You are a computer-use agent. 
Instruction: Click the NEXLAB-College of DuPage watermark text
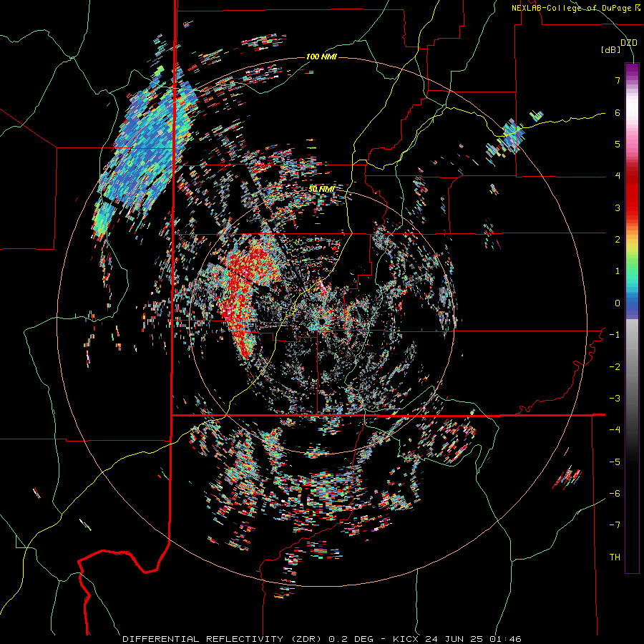pyautogui.click(x=575, y=8)
